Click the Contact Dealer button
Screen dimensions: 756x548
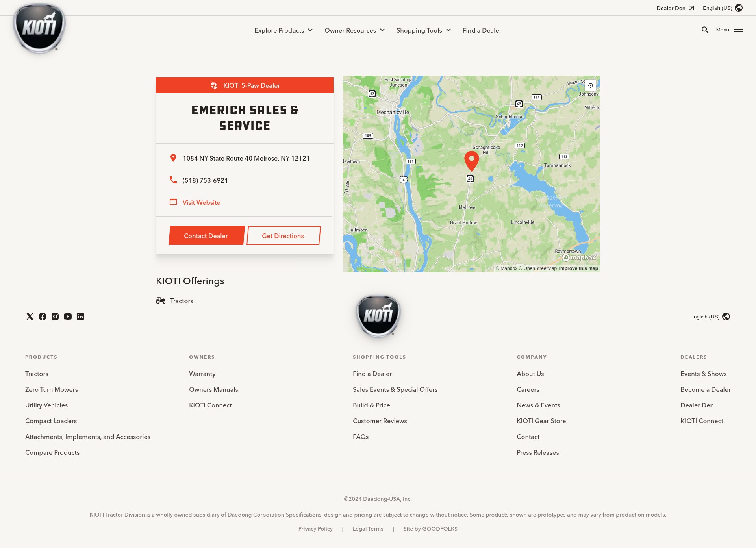(206, 235)
